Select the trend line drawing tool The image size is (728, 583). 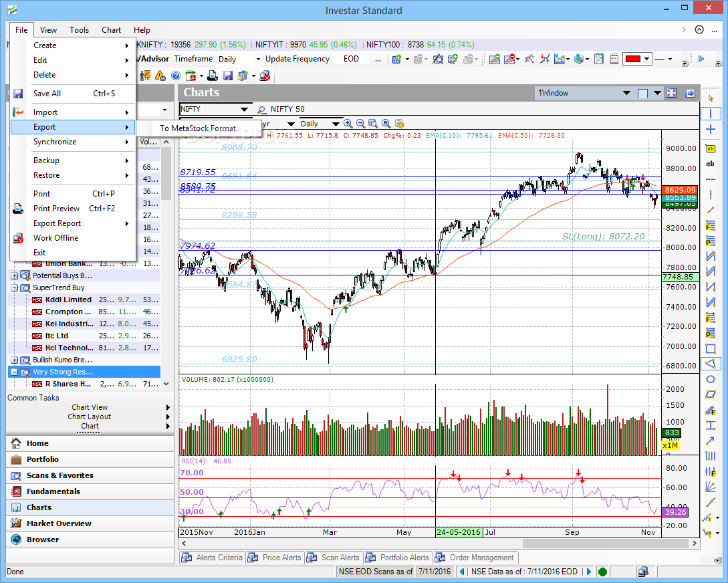(711, 211)
